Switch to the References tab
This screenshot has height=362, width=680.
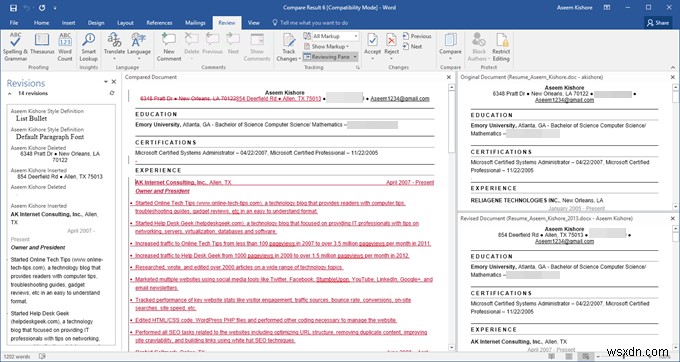click(159, 23)
